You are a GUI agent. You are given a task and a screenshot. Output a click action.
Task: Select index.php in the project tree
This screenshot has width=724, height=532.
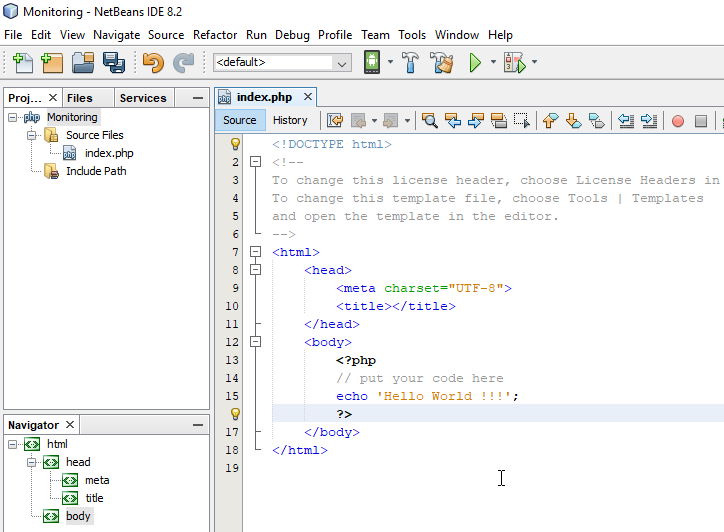[x=109, y=153]
